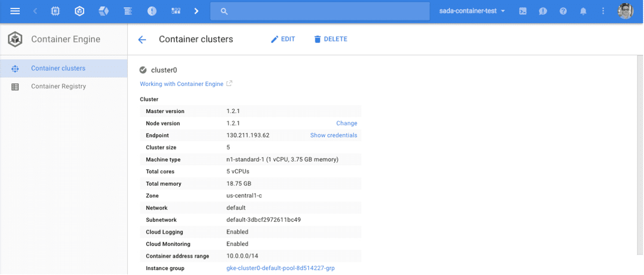
Task: Click the left chevron in product shortcuts
Action: tap(35, 11)
